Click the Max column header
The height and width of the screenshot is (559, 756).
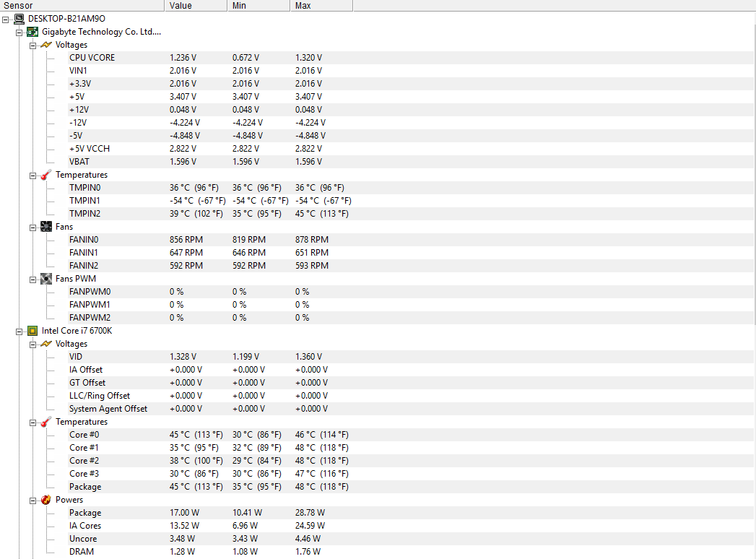(321, 5)
